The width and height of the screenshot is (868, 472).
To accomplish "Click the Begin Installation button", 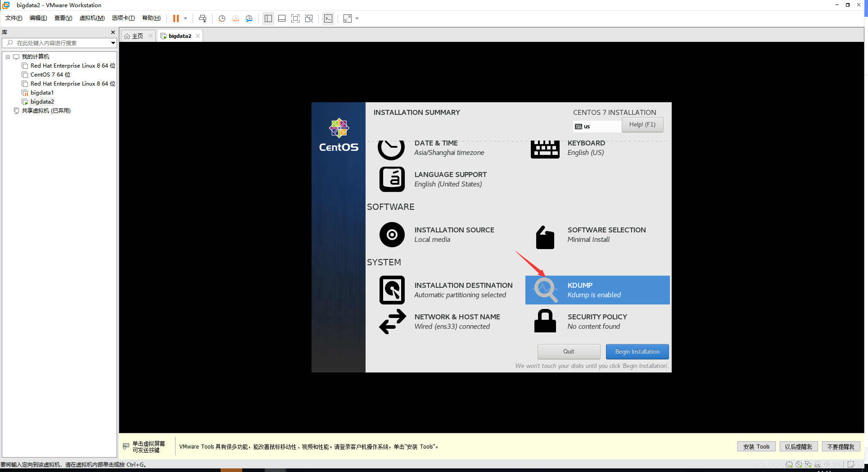I will pyautogui.click(x=637, y=352).
